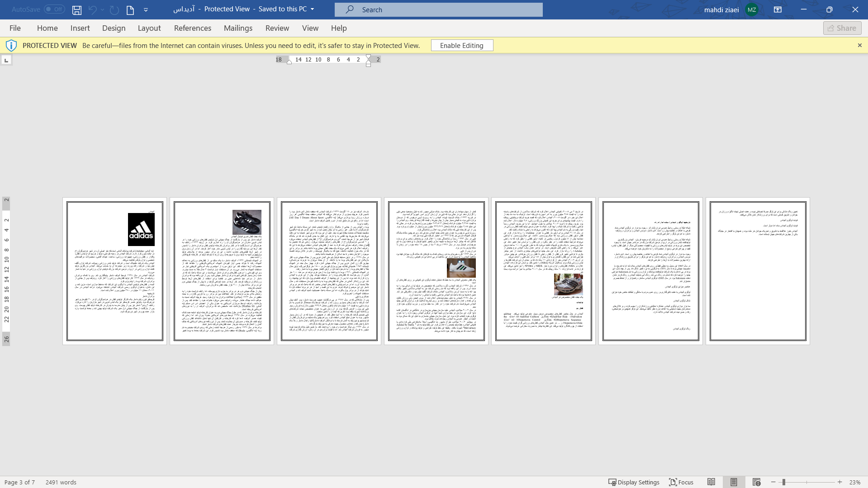This screenshot has width=868, height=488.
Task: Enable Focus mode
Action: [681, 482]
